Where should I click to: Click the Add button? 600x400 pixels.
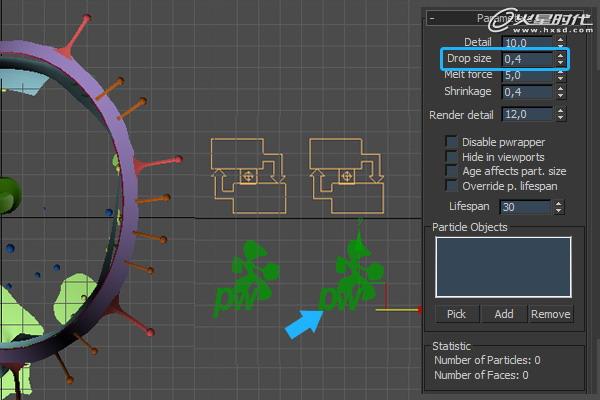(x=504, y=314)
